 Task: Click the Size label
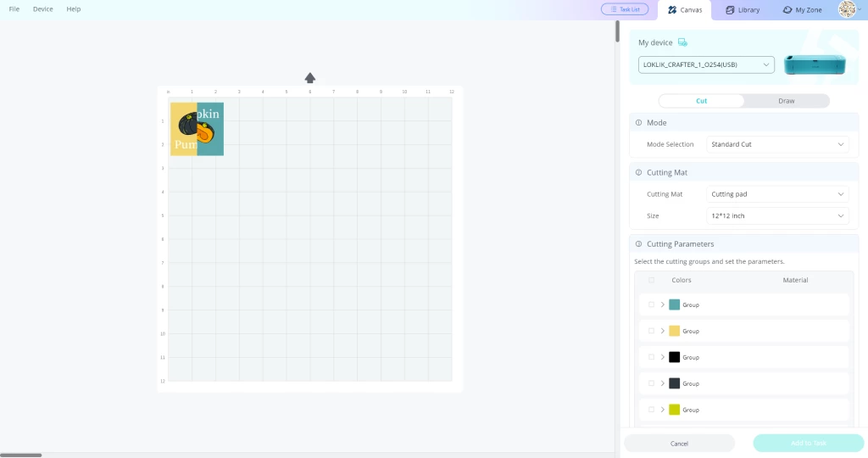coord(653,216)
